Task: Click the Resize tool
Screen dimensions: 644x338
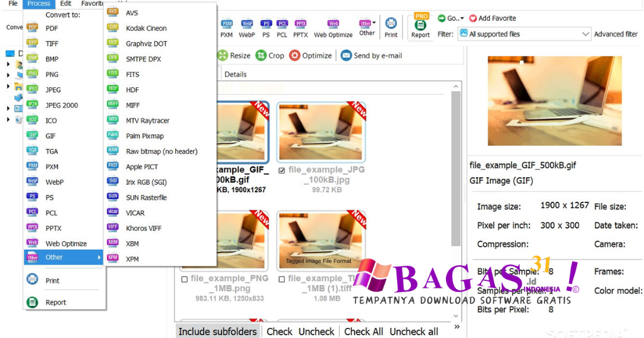Action: pyautogui.click(x=234, y=55)
